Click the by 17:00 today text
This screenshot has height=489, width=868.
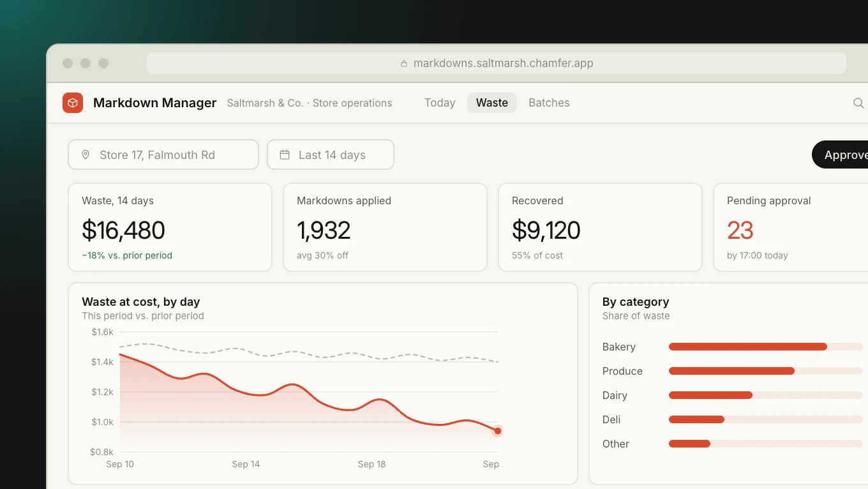tap(758, 255)
